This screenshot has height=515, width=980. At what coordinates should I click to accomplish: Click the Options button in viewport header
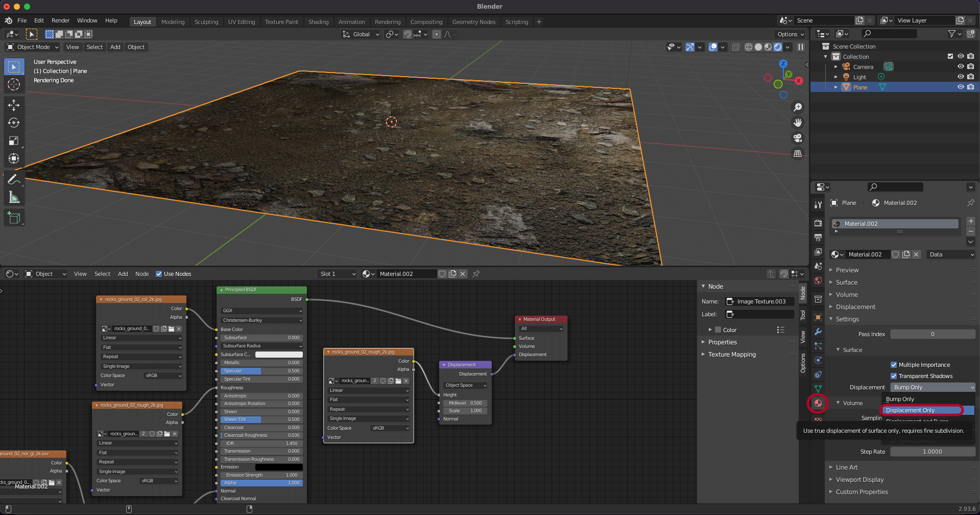[791, 34]
